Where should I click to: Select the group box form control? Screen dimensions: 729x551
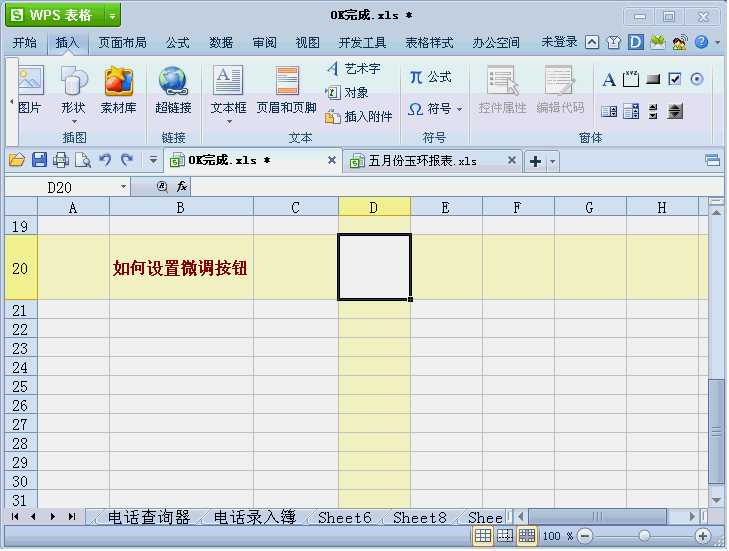point(631,79)
